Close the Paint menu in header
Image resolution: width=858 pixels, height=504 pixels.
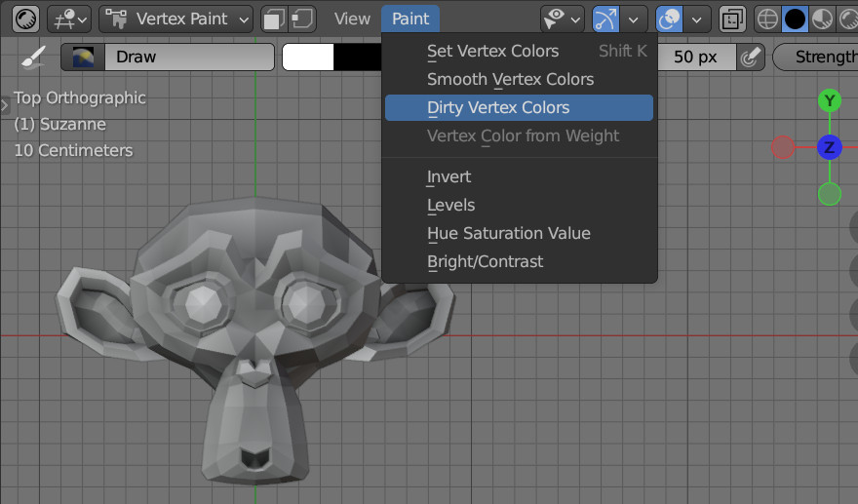click(x=410, y=19)
